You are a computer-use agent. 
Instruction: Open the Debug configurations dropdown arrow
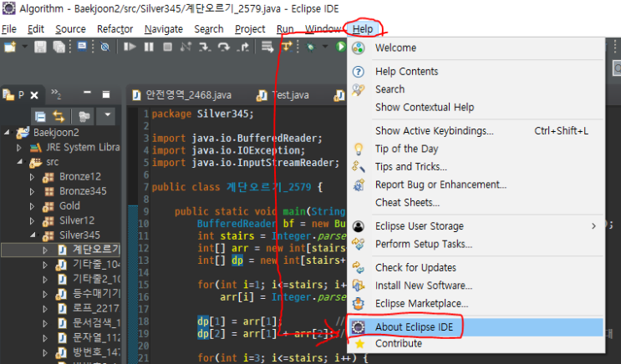click(x=325, y=47)
